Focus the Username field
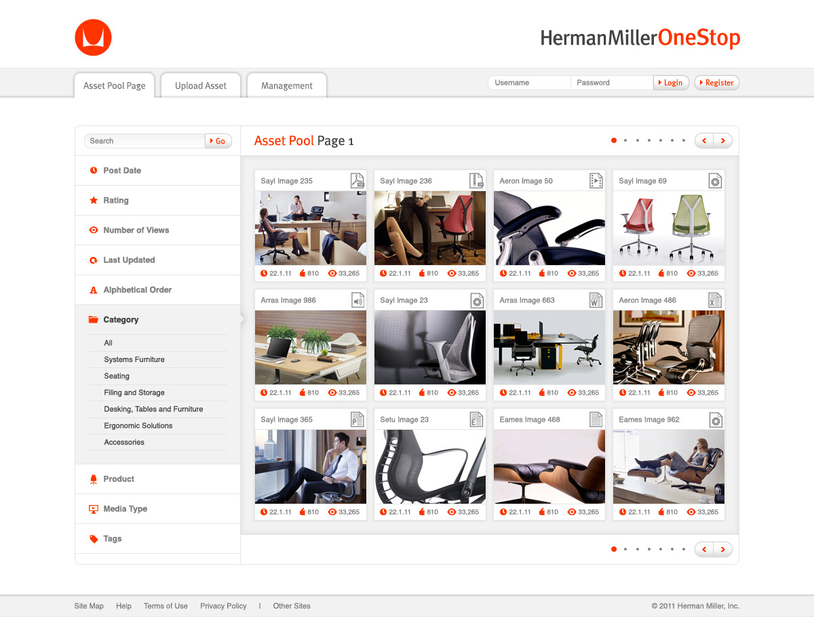Image resolution: width=814 pixels, height=644 pixels. tap(529, 83)
